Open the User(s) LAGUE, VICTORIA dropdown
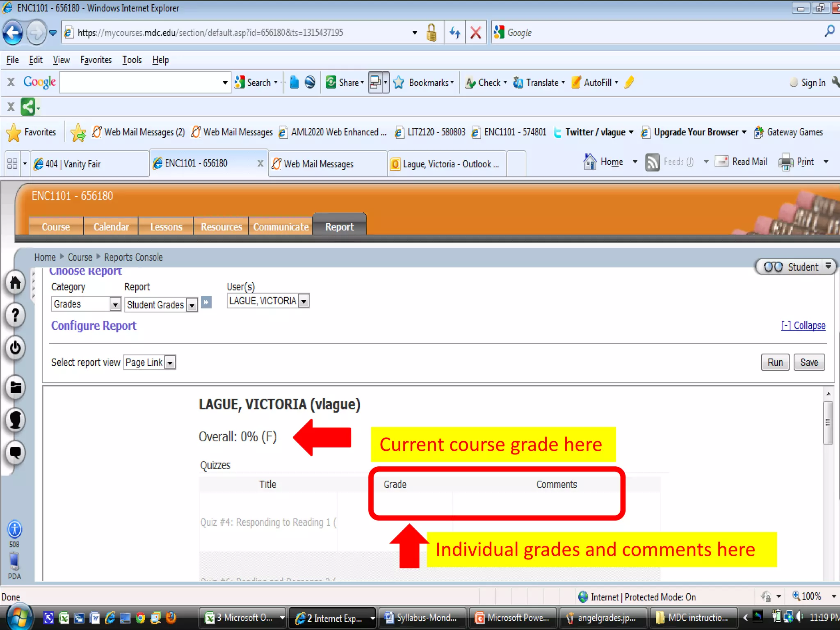Image resolution: width=840 pixels, height=630 pixels. pos(304,301)
